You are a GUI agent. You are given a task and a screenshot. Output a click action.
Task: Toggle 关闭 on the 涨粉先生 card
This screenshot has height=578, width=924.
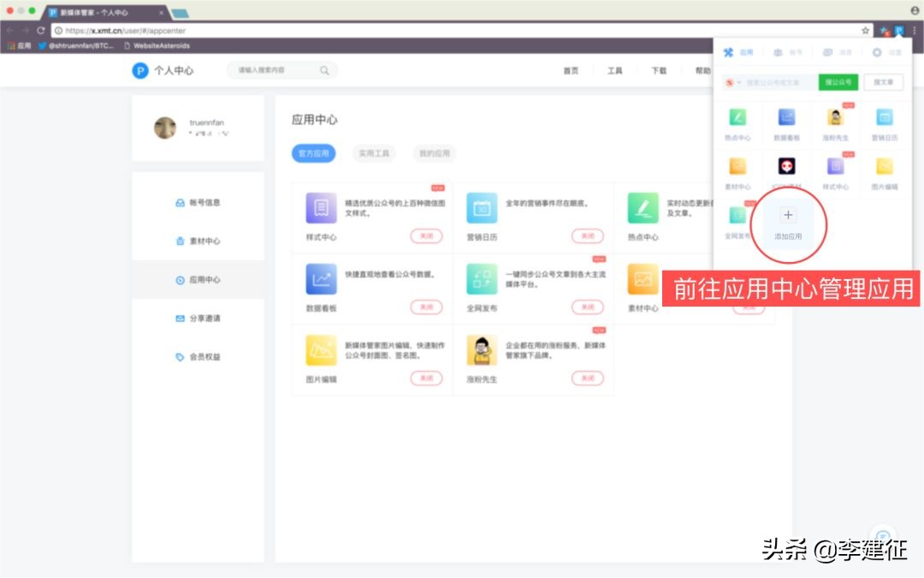coord(586,378)
